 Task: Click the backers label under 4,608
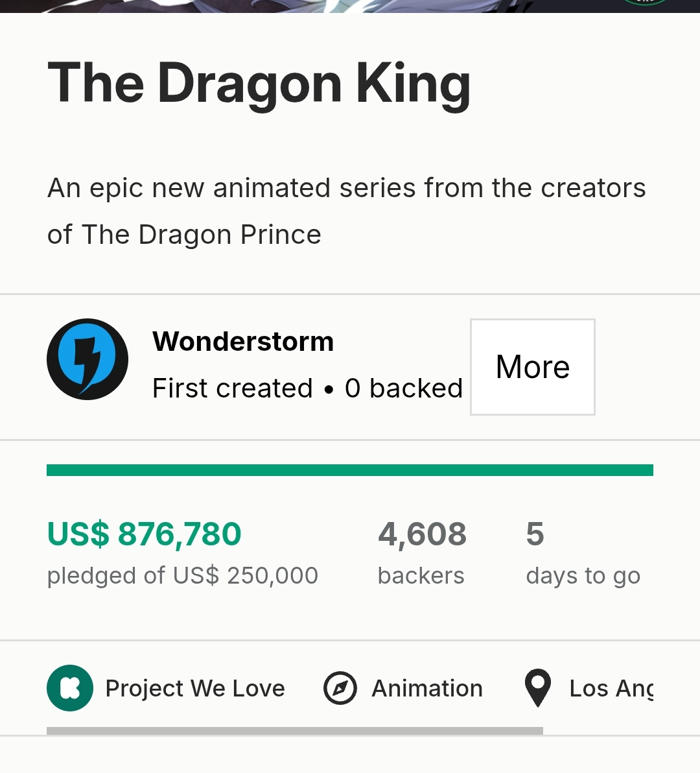pos(421,576)
